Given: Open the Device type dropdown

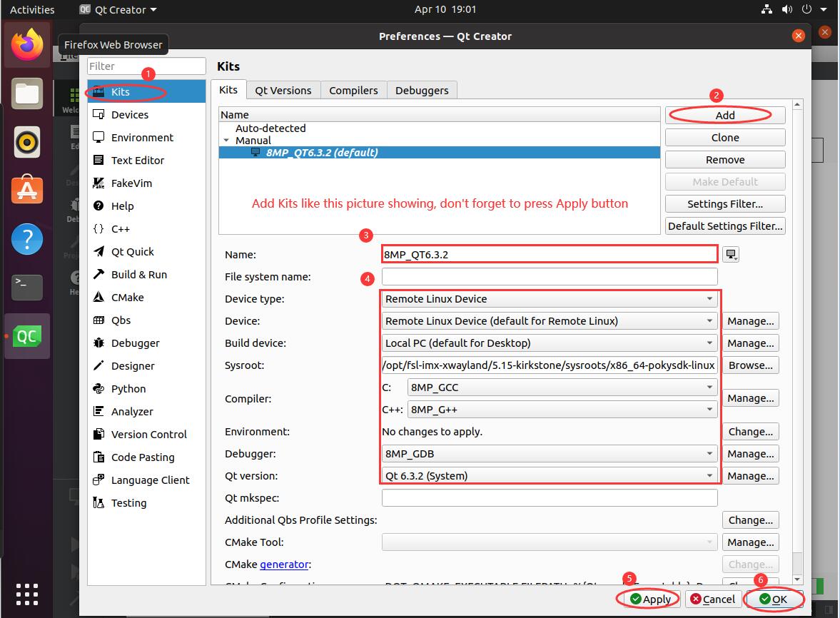Looking at the screenshot, I should click(x=549, y=299).
